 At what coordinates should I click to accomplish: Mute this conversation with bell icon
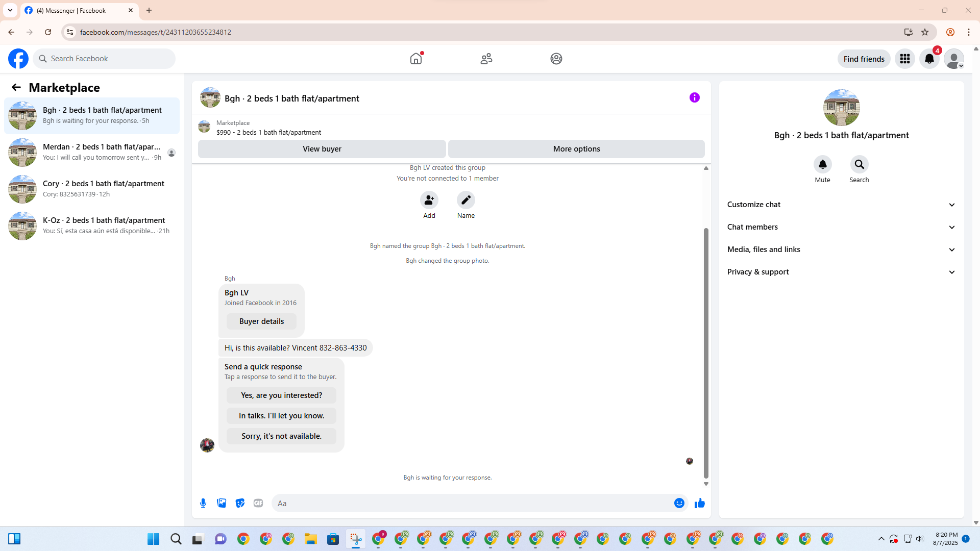point(823,164)
